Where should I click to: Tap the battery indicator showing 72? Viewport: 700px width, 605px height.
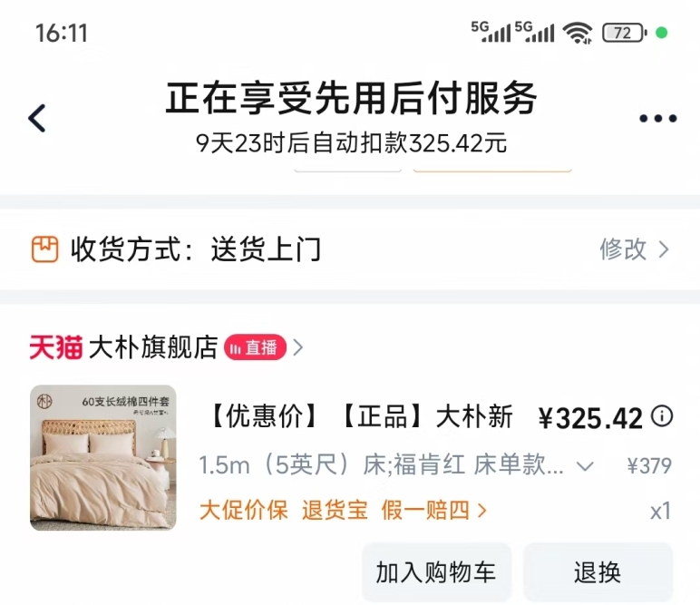pyautogui.click(x=624, y=33)
